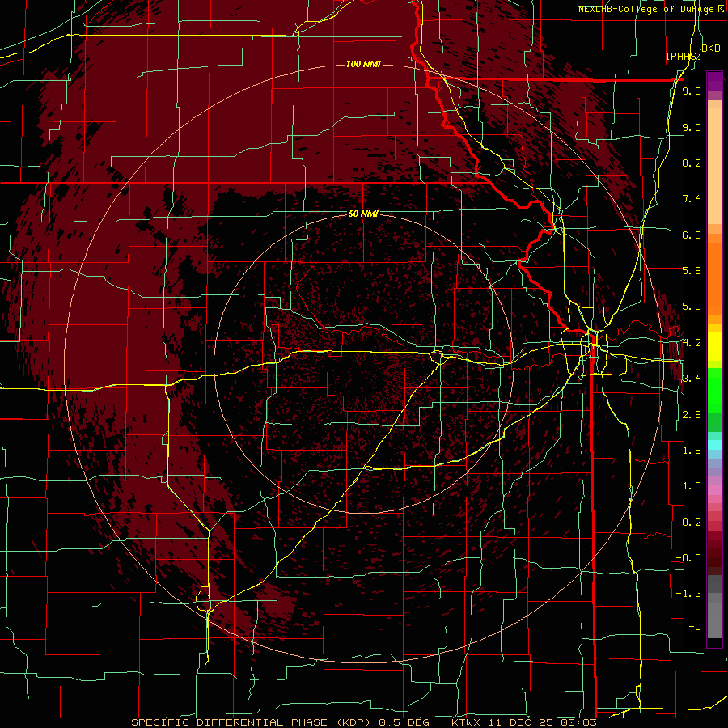
Task: Click the '50 NMI' range ring label
Action: coord(363,214)
